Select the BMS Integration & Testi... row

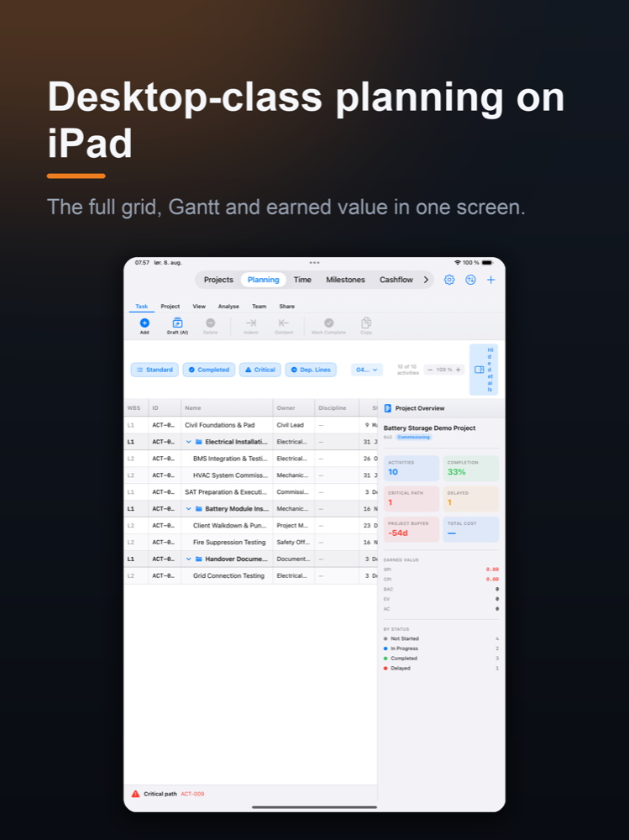(x=251, y=459)
